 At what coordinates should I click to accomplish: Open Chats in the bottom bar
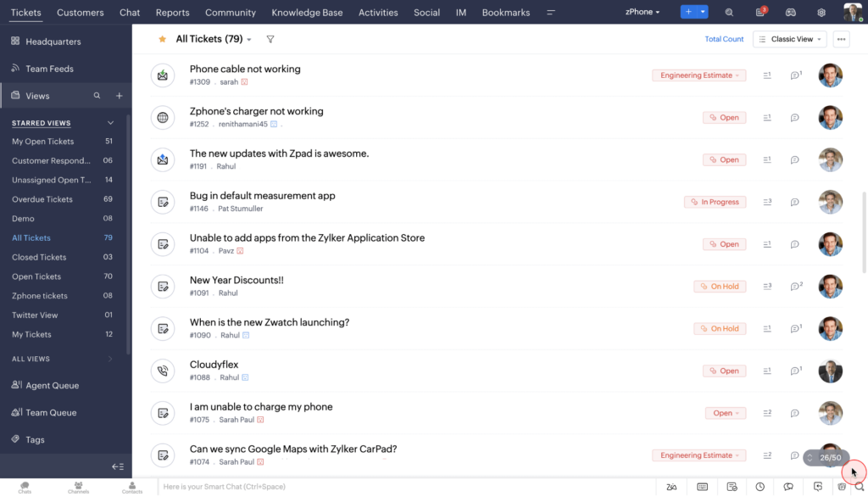25,488
